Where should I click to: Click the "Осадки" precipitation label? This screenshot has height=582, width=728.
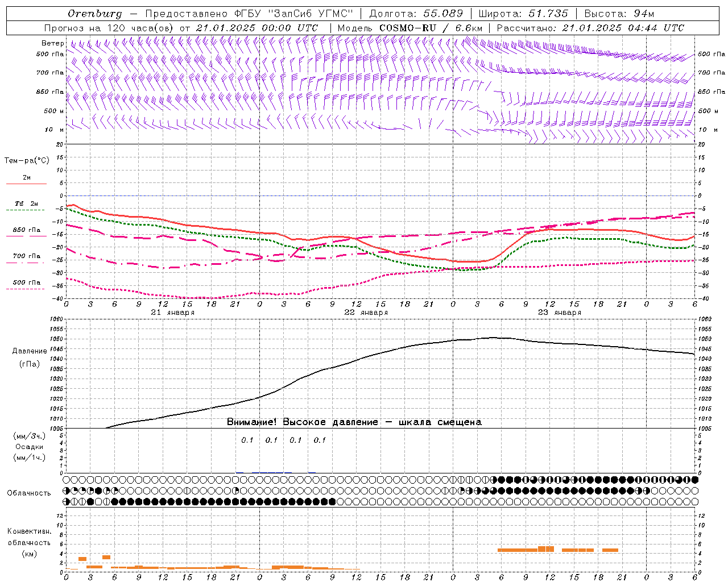coord(29,447)
